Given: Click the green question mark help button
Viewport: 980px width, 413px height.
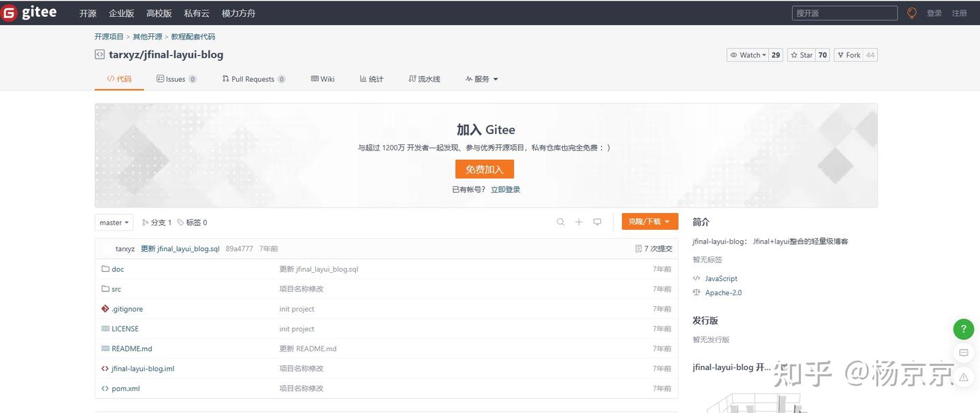Looking at the screenshot, I should pos(962,327).
